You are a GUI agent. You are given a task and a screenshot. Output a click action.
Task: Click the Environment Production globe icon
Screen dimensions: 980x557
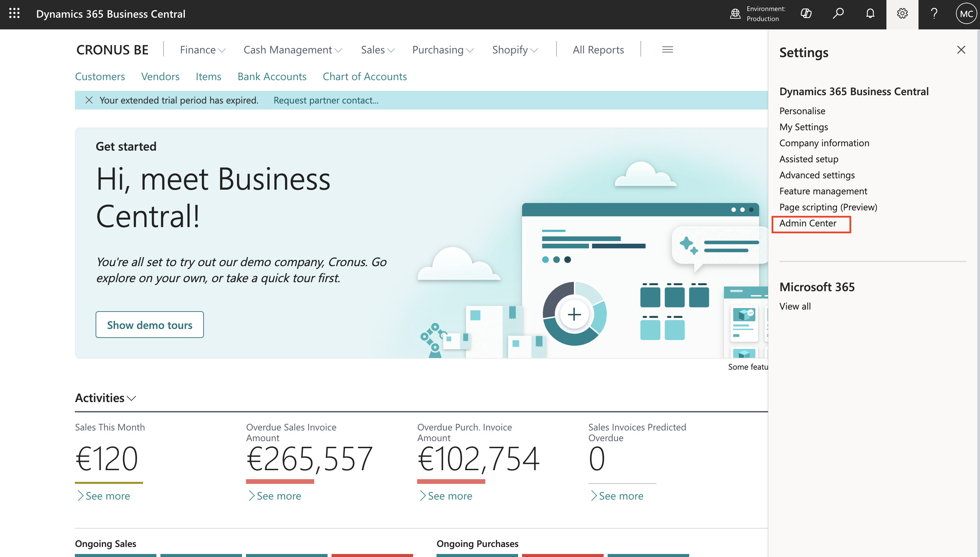coord(735,14)
